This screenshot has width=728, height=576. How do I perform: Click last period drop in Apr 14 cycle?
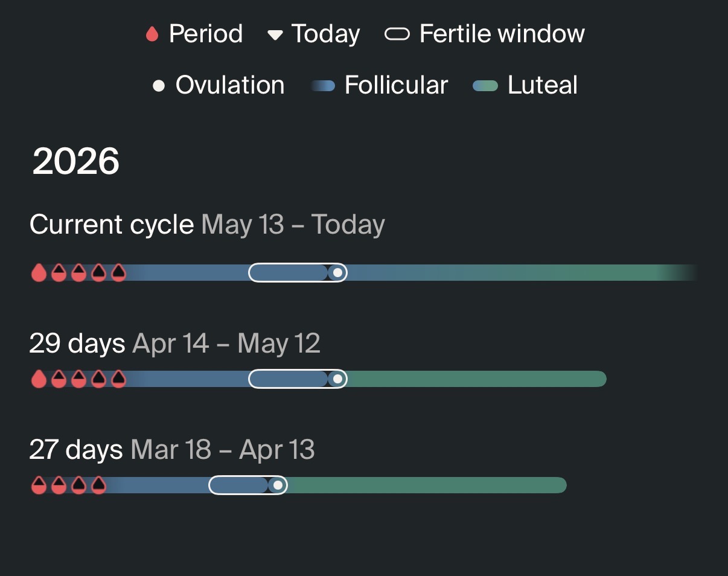coord(119,379)
